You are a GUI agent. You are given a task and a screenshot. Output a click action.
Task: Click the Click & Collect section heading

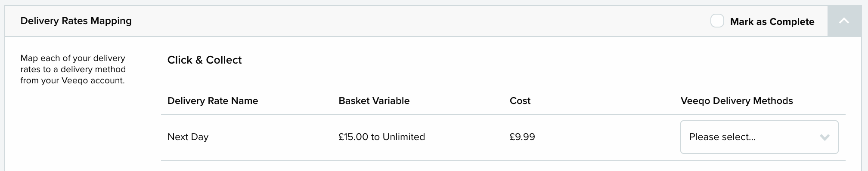coord(205,60)
